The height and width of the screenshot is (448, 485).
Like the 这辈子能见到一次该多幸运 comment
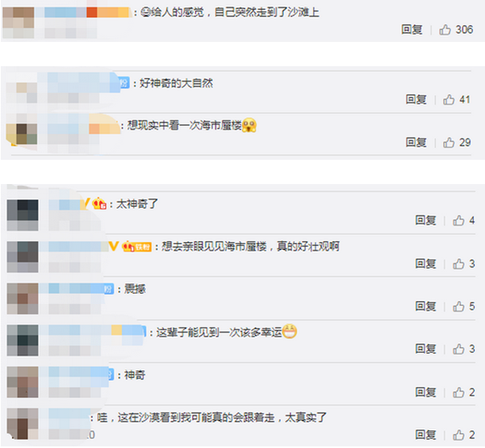click(458, 349)
